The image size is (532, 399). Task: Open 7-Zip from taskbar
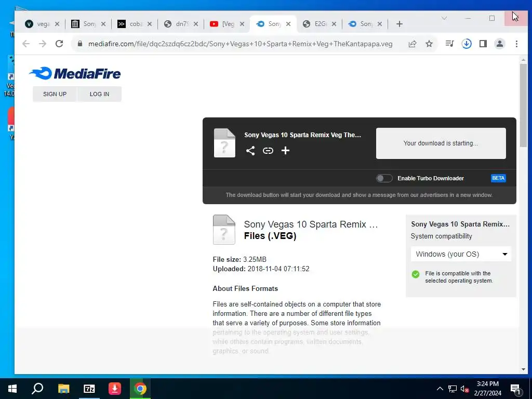pyautogui.click(x=89, y=389)
